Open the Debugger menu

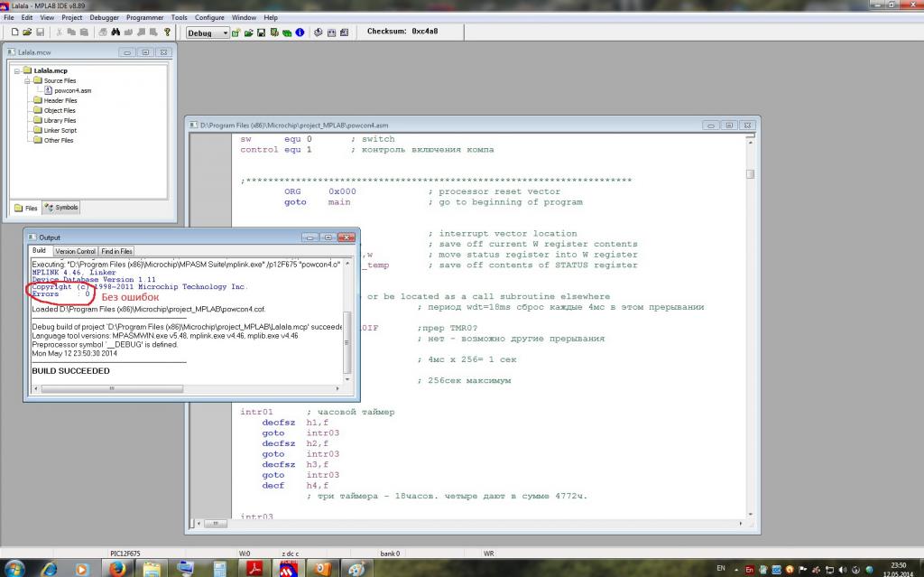click(x=104, y=17)
